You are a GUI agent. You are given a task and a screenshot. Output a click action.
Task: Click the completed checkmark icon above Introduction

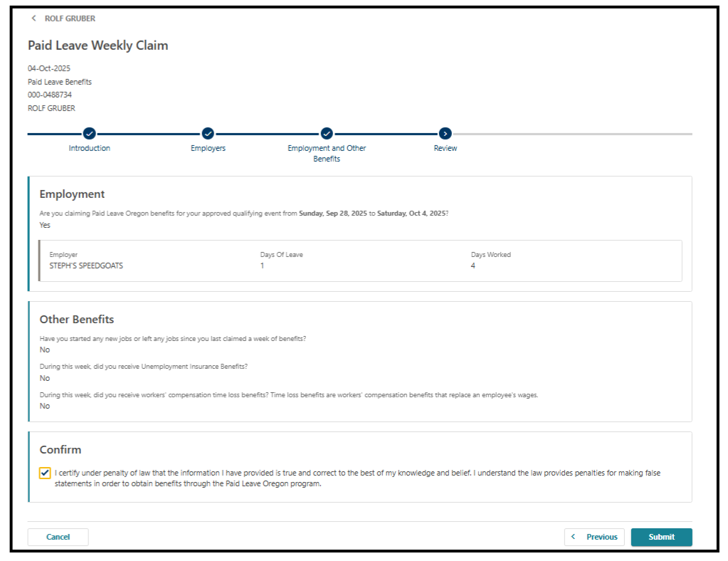pyautogui.click(x=89, y=133)
